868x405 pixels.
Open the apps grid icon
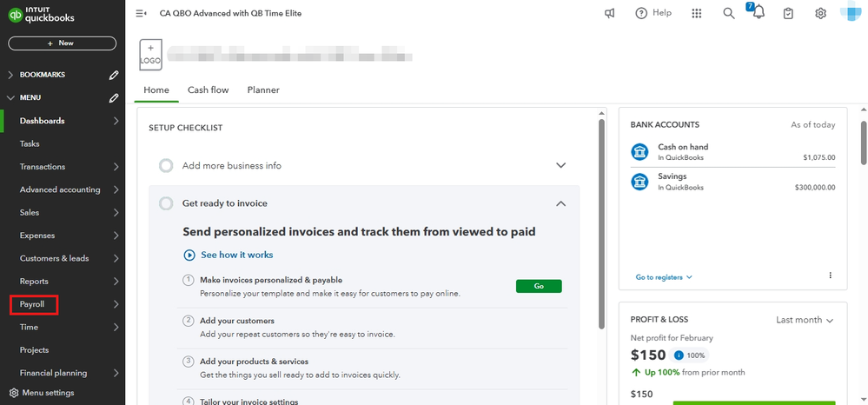point(696,13)
